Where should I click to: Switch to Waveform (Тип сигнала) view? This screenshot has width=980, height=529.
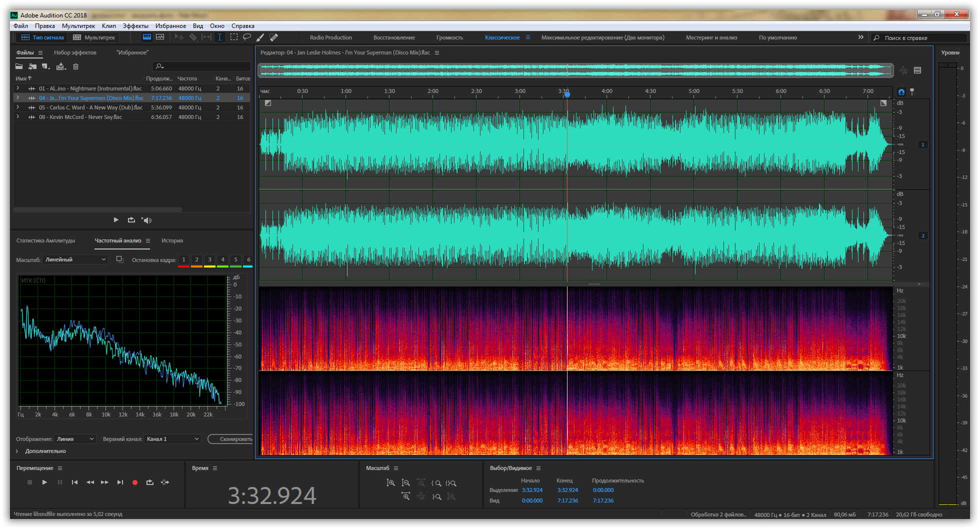click(x=42, y=37)
